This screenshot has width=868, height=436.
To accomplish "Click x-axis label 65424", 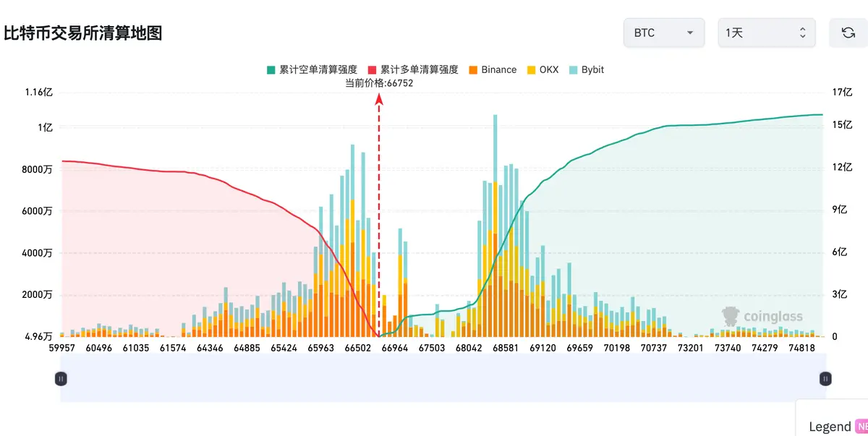I will pyautogui.click(x=284, y=348).
